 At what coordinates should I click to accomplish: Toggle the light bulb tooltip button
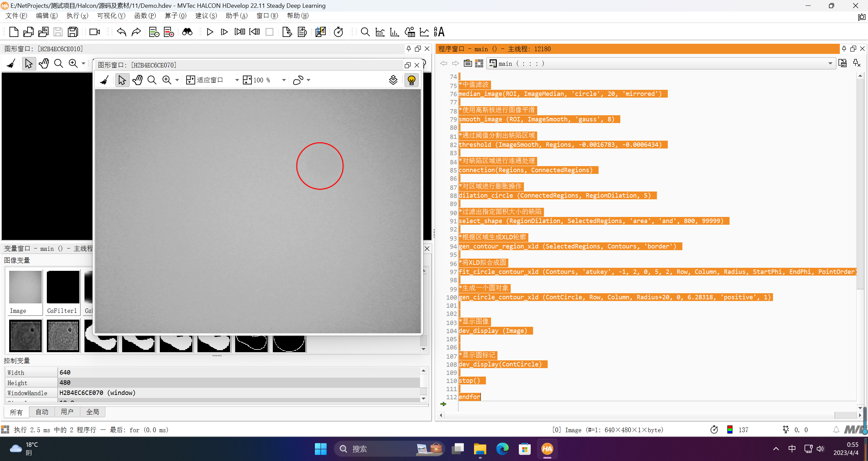click(411, 80)
